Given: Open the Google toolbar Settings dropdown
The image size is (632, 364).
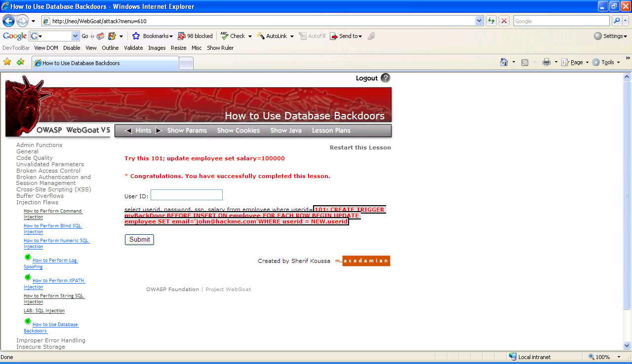Looking at the screenshot, I should click(x=610, y=36).
